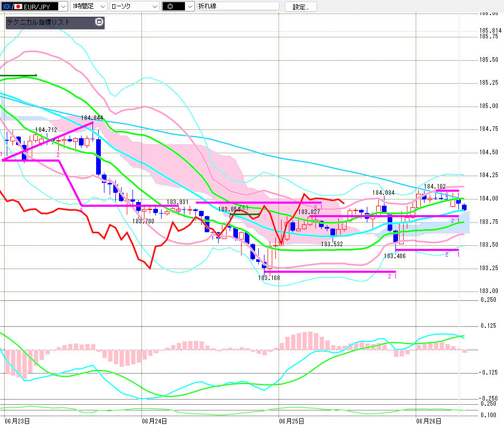The height and width of the screenshot is (425, 504).
Task: Click the 183.50 price axis value
Action: click(489, 245)
